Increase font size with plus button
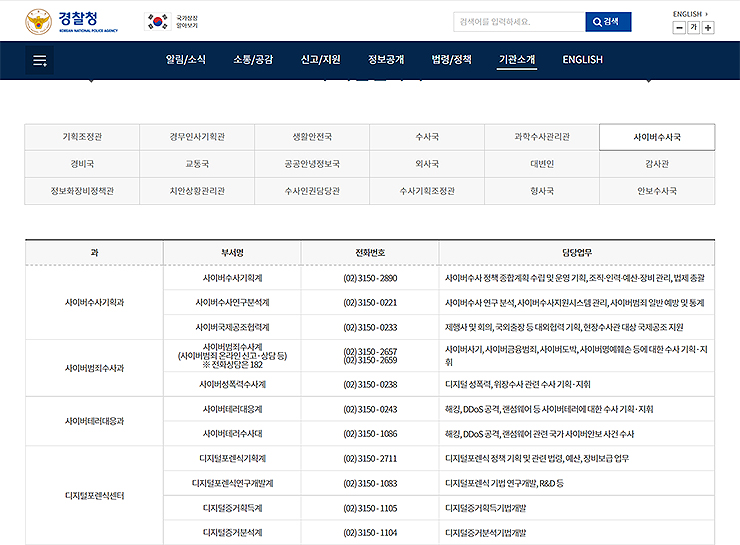The height and width of the screenshot is (545, 740). click(708, 27)
